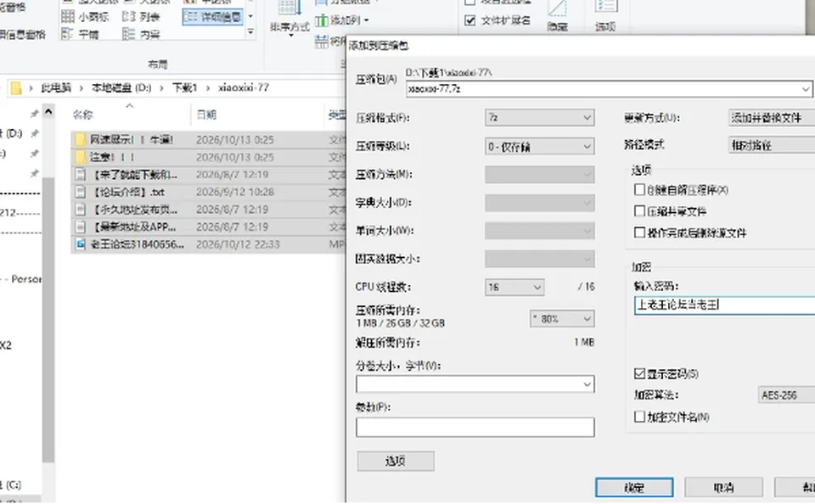Image resolution: width=815 pixels, height=504 pixels.
Task: Click the video file icon of 老王论坛31840656
Action: (80, 244)
